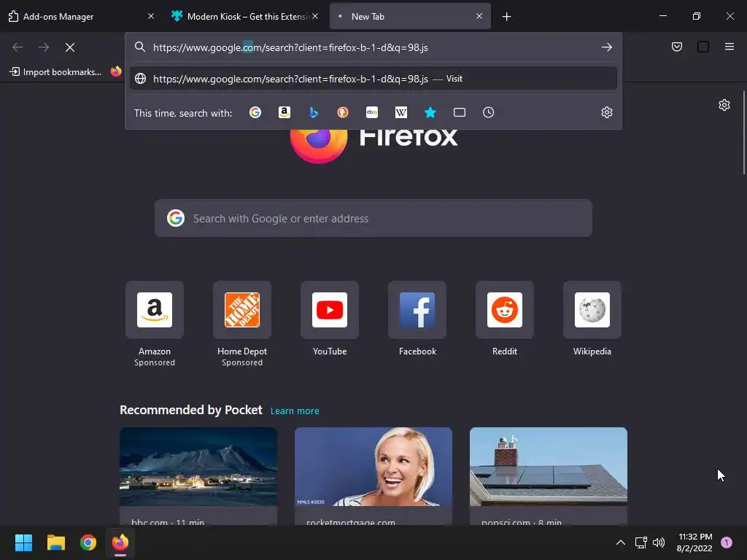
Task: Switch to Add-ons Manager tab
Action: tap(76, 17)
